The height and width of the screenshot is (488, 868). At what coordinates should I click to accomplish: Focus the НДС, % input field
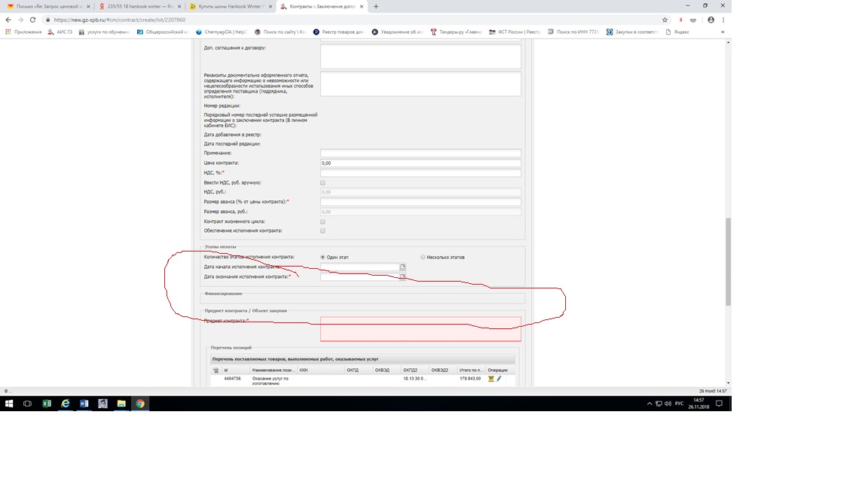[x=420, y=173]
